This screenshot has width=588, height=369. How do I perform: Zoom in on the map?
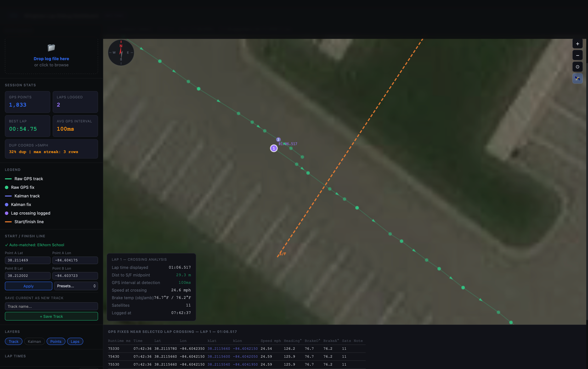(x=577, y=44)
